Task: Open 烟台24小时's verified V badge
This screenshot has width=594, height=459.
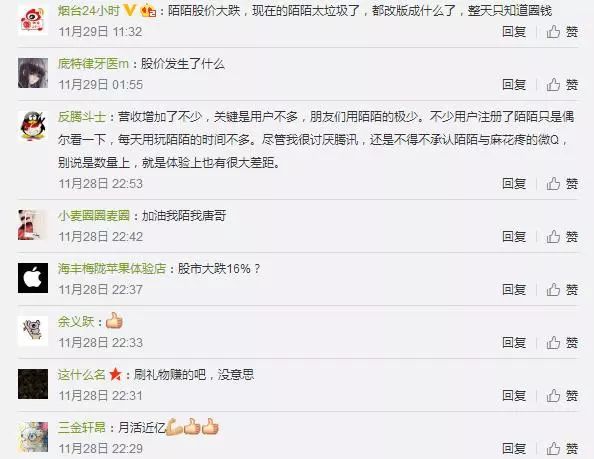Action: pos(130,10)
